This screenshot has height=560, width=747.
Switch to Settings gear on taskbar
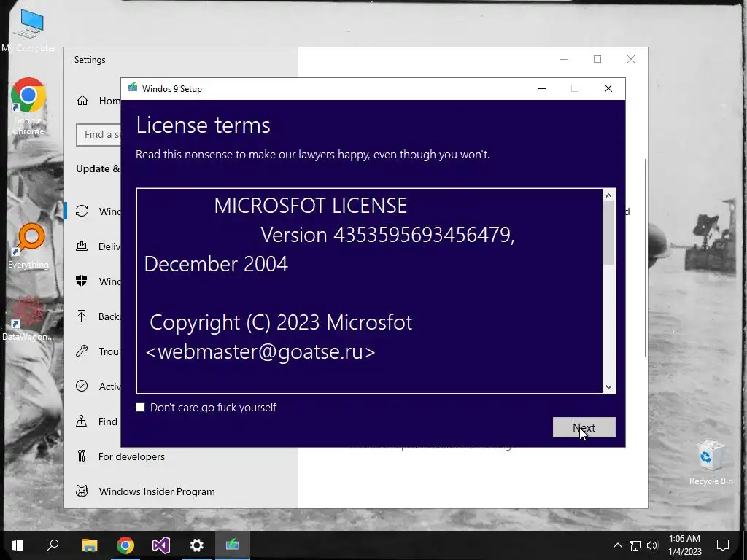tap(197, 545)
